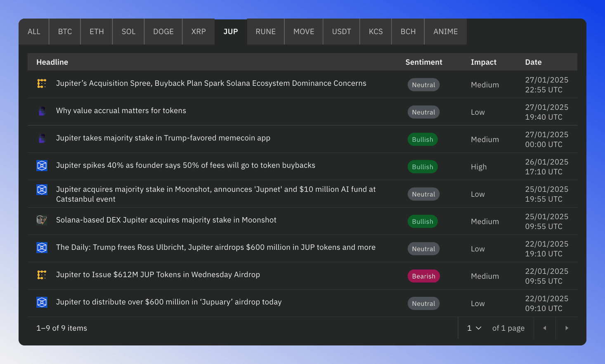
Task: Switch to the SOL tab
Action: 128,31
